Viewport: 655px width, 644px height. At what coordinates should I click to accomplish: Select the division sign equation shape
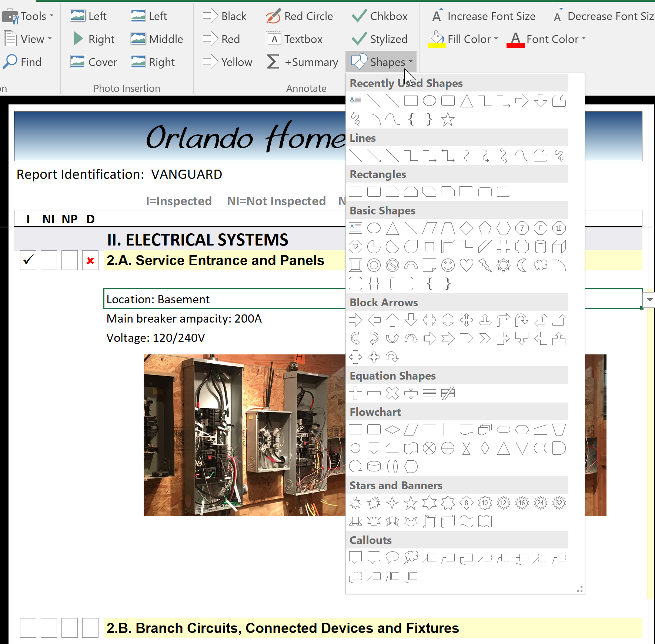click(x=411, y=393)
